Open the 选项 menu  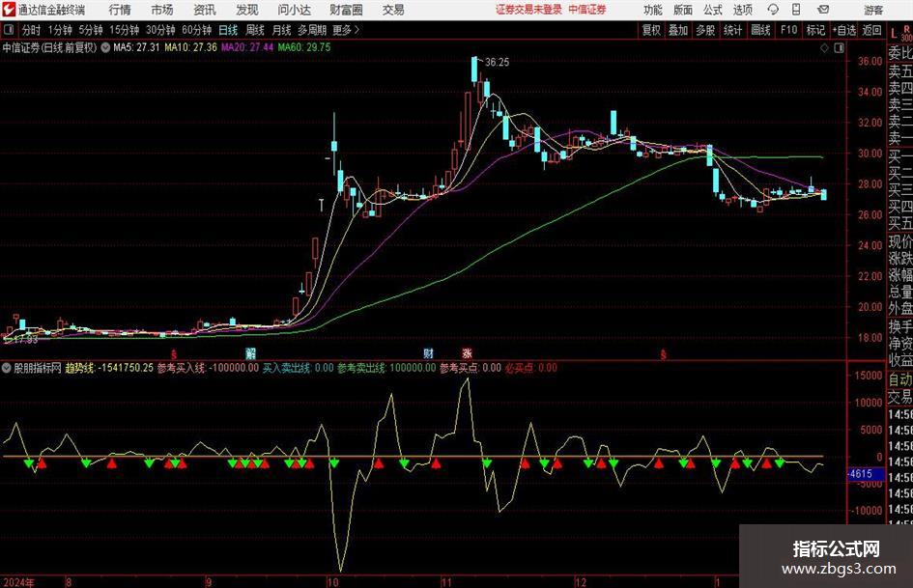(x=742, y=10)
